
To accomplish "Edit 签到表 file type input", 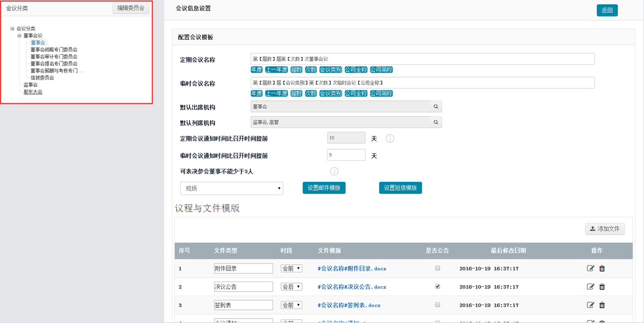I will click(x=244, y=305).
